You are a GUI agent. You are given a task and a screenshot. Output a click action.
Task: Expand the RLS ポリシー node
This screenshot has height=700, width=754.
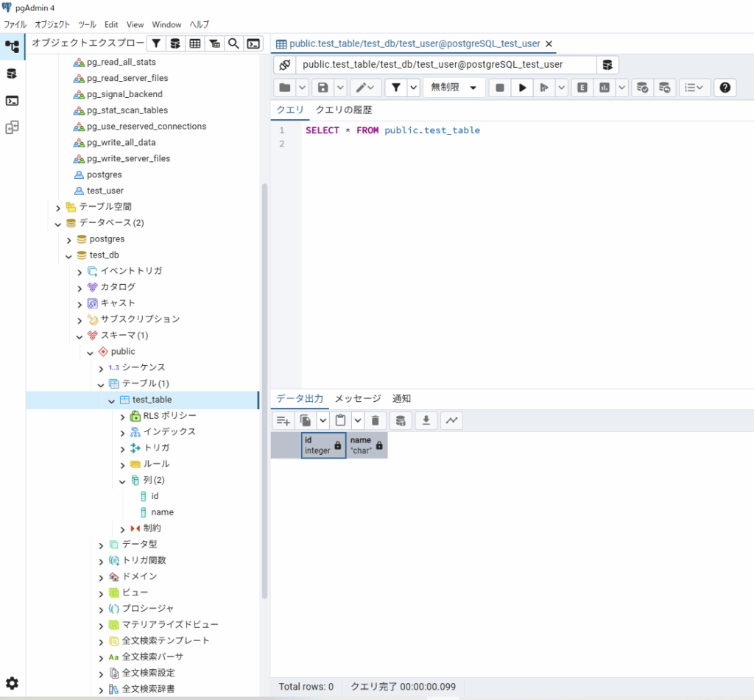(x=122, y=417)
